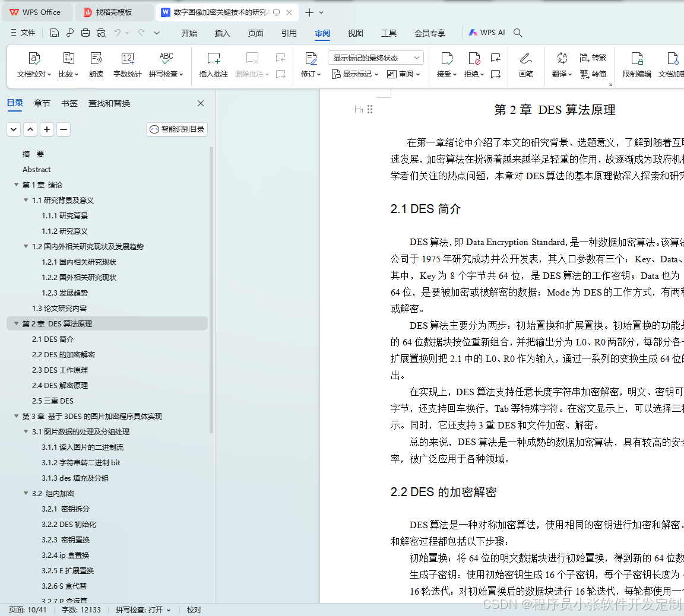Collapse the 3.2 组内加密 node
Screen dimensions: 684x616
pyautogui.click(x=26, y=494)
